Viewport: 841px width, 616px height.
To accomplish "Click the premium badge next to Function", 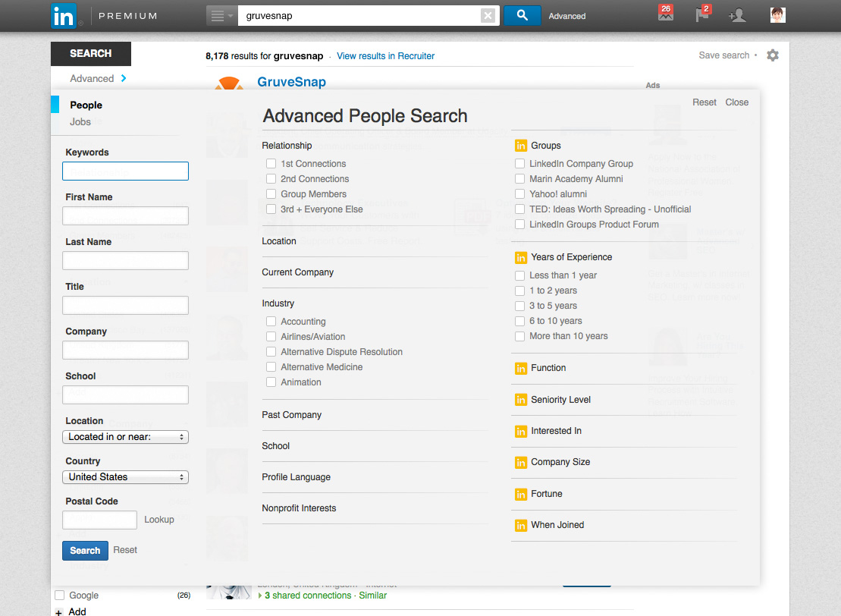I will (521, 368).
